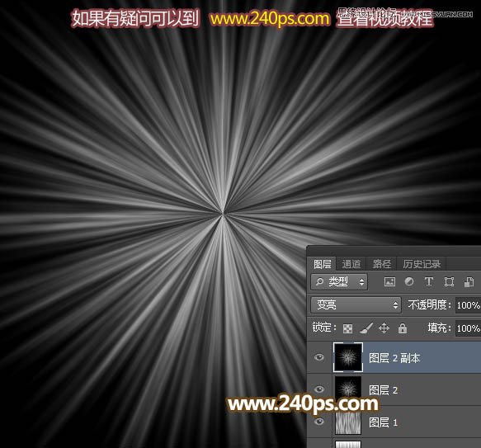Click the 填充 label
Image resolution: width=481 pixels, height=448 pixels.
439,328
